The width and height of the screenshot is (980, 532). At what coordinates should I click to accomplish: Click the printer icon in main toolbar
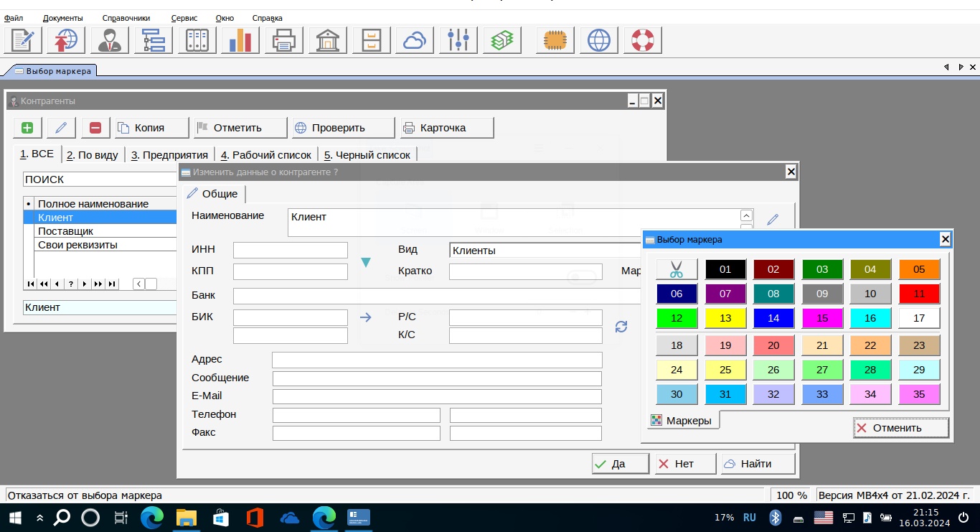pos(284,40)
